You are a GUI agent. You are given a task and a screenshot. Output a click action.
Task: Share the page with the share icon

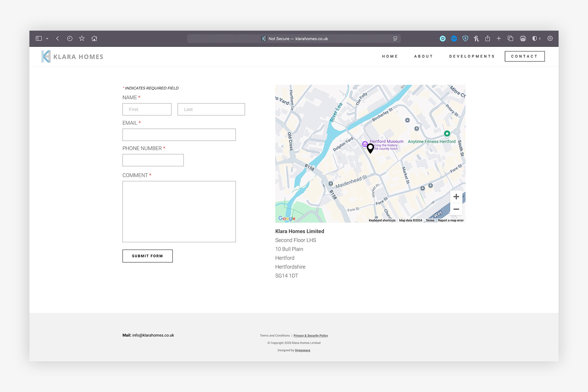click(x=488, y=38)
